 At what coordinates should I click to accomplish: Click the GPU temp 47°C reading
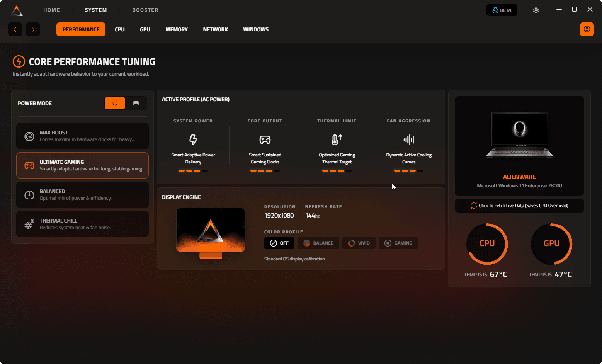(563, 274)
